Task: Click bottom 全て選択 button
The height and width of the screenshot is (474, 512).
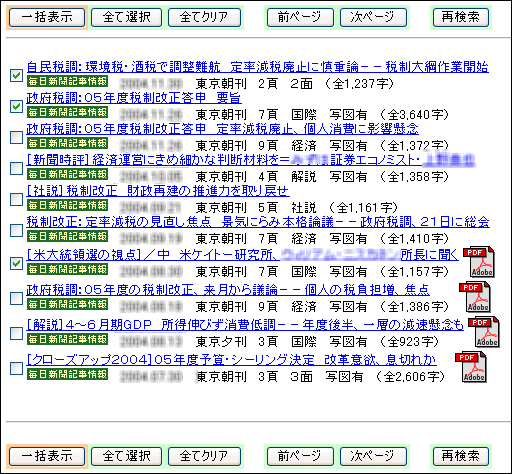Action: tap(127, 456)
